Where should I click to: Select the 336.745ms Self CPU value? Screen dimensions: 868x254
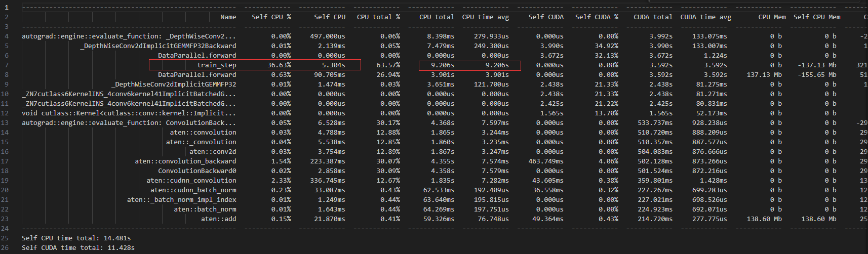328,180
